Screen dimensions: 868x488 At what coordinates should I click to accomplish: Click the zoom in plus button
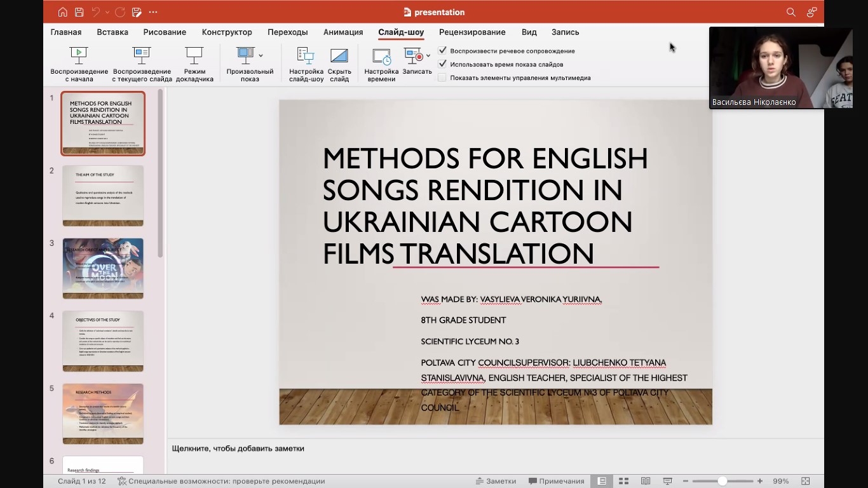pyautogui.click(x=760, y=481)
